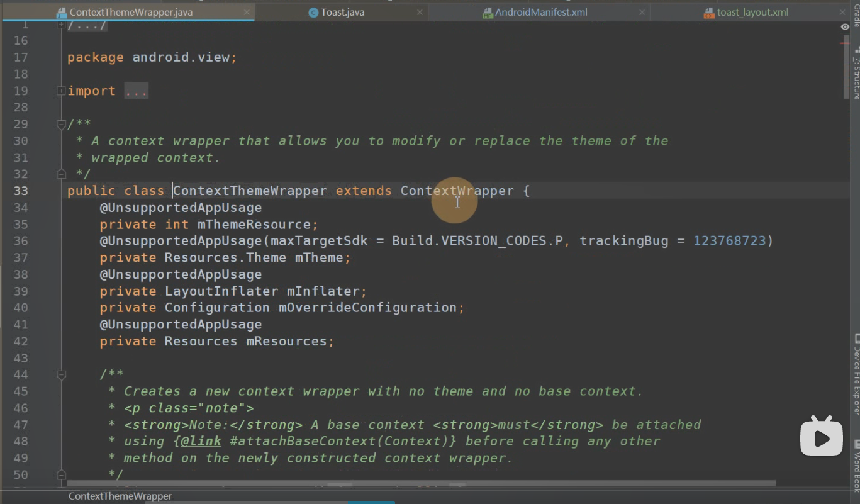Click the class name ContextThemeWrapper on line 33
This screenshot has width=860, height=504.
[x=250, y=191]
